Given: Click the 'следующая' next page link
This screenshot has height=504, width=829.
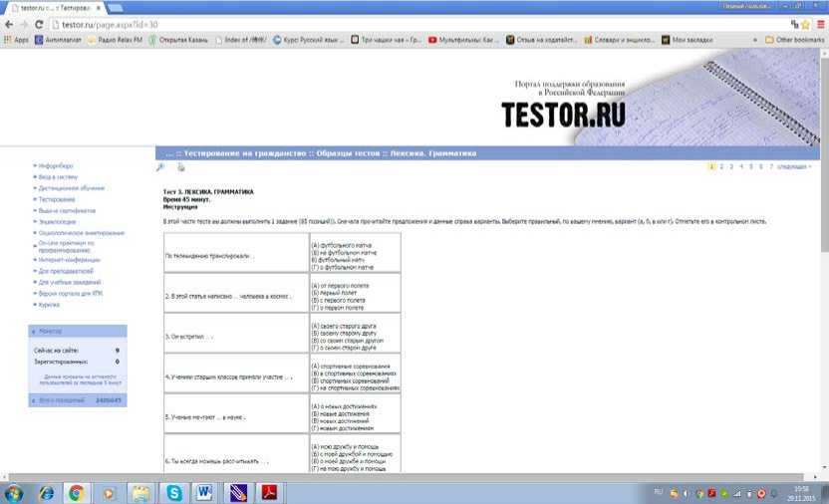Looking at the screenshot, I should pyautogui.click(x=793, y=167).
